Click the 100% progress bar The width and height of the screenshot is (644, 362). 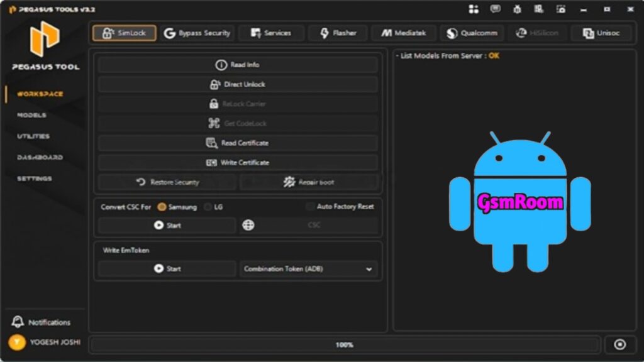point(344,344)
